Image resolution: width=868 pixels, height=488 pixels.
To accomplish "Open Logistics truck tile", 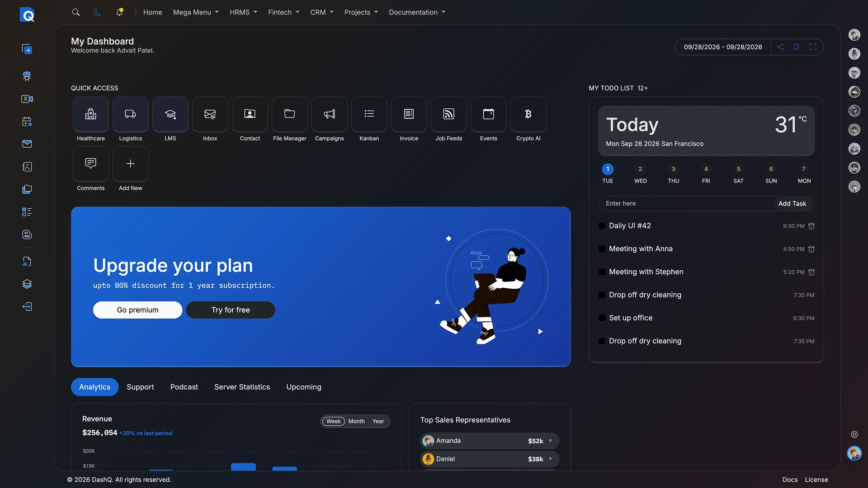I will point(131,114).
